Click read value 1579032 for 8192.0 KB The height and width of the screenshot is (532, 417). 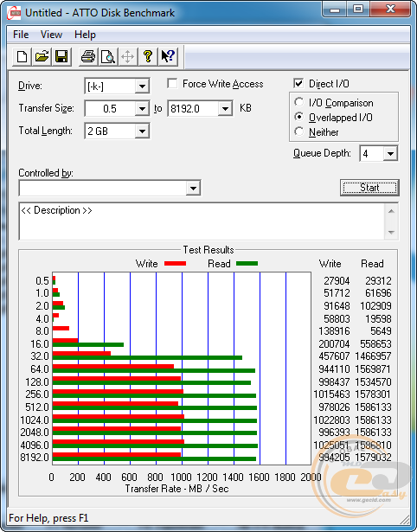coord(373,458)
